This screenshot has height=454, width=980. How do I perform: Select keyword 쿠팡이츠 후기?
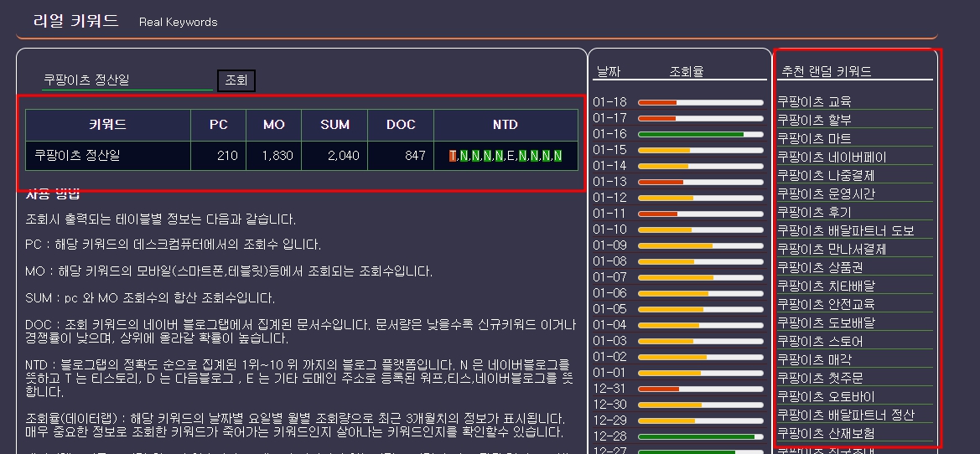point(814,212)
